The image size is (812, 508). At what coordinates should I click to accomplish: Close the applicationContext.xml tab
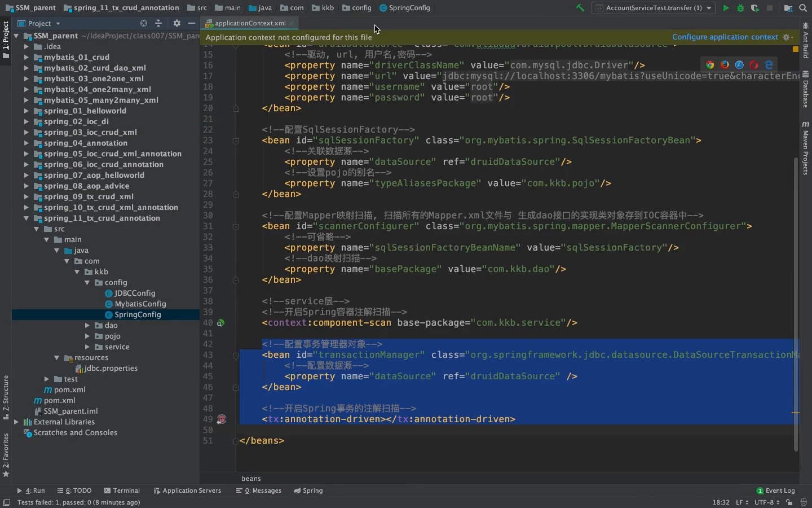292,23
